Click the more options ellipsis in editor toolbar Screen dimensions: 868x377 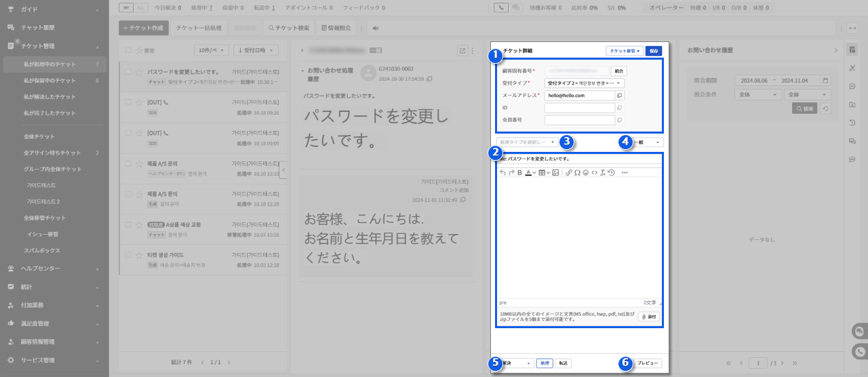pyautogui.click(x=624, y=173)
